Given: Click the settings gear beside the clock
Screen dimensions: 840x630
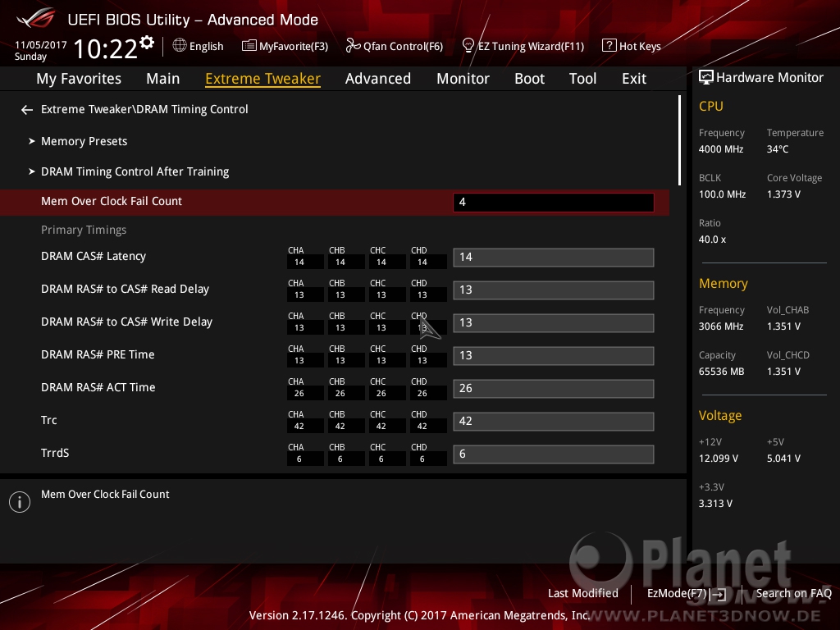Looking at the screenshot, I should (x=147, y=43).
